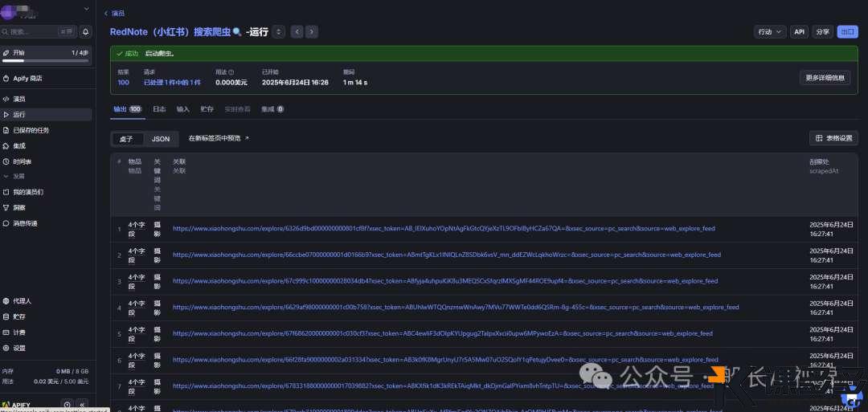Open Apify 商店 from the sidebar

[27, 78]
